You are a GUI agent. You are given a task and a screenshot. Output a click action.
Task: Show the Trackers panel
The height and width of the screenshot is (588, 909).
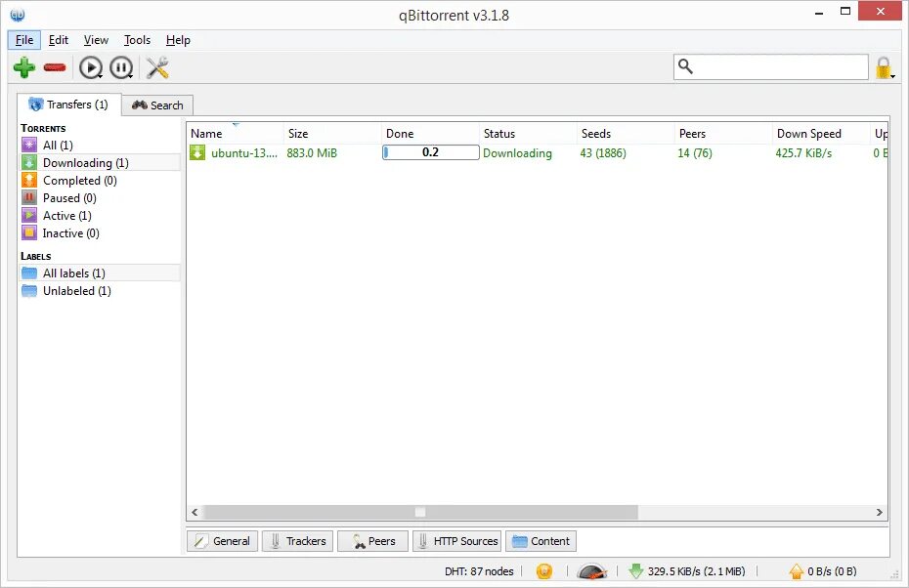[297, 541]
